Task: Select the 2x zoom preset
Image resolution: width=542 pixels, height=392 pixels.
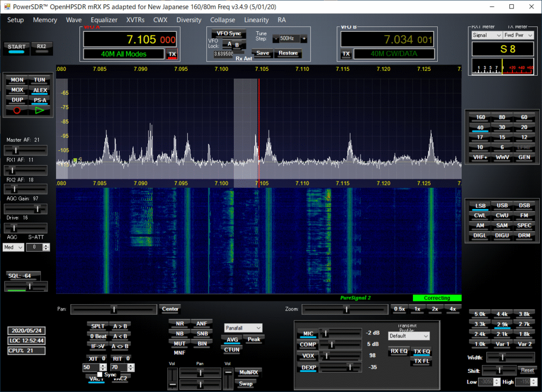Action: point(435,308)
